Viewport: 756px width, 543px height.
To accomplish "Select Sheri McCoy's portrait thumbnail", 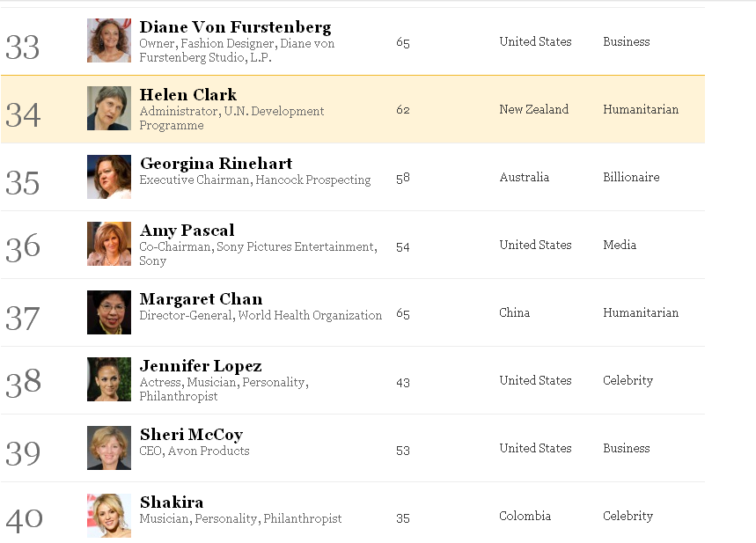I will (x=109, y=448).
